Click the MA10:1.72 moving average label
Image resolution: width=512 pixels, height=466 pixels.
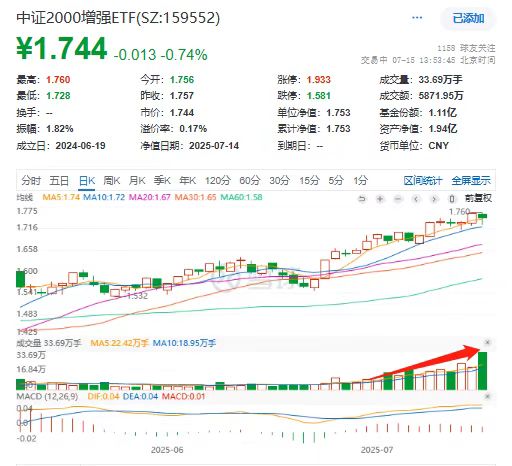click(x=104, y=197)
